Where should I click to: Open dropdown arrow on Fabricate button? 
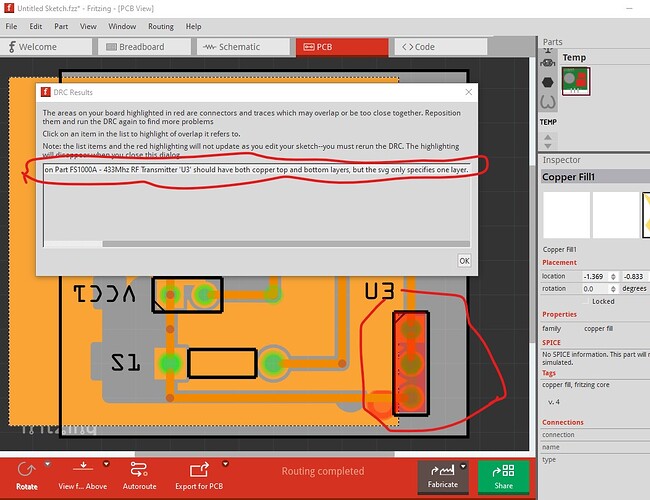pyautogui.click(x=463, y=466)
